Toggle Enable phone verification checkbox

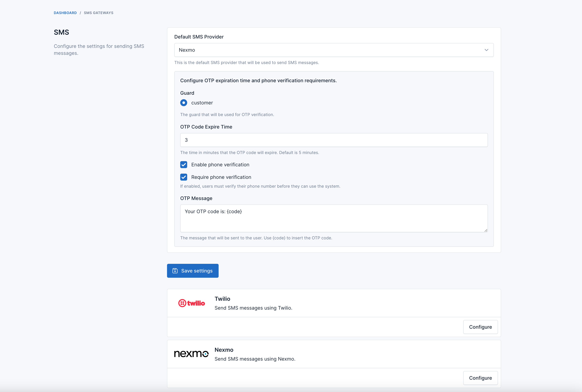click(184, 164)
